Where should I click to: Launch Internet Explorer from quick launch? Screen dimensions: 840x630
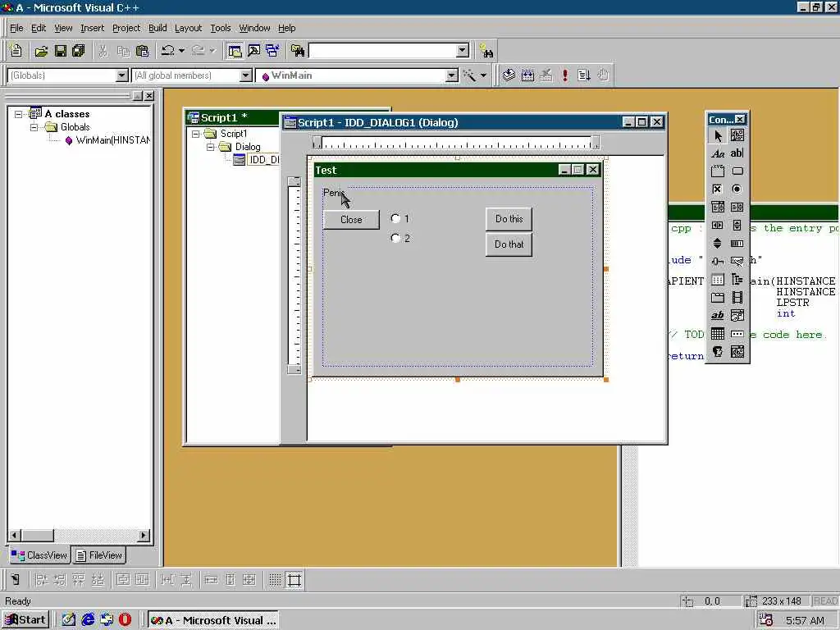(88, 620)
